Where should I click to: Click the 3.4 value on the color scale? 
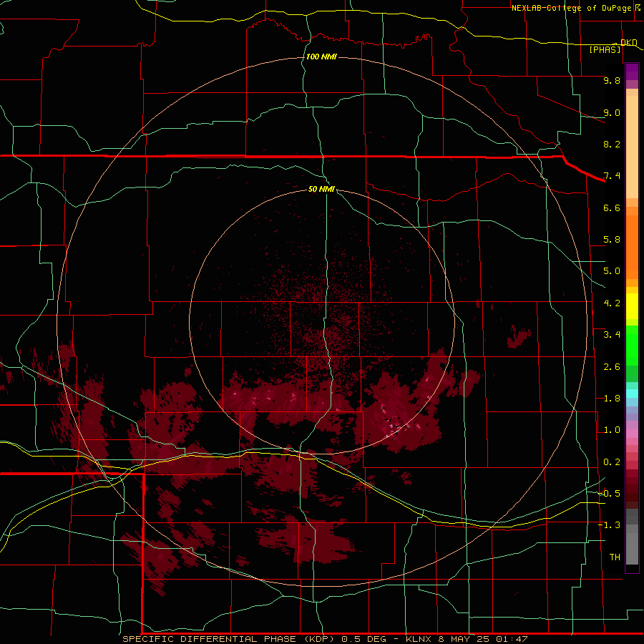[x=612, y=335]
